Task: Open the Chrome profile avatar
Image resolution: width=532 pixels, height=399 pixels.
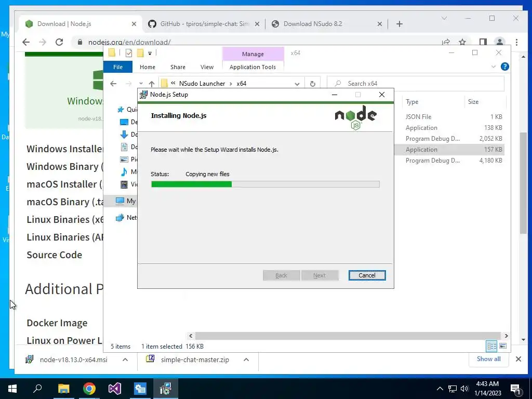Action: coord(499,42)
